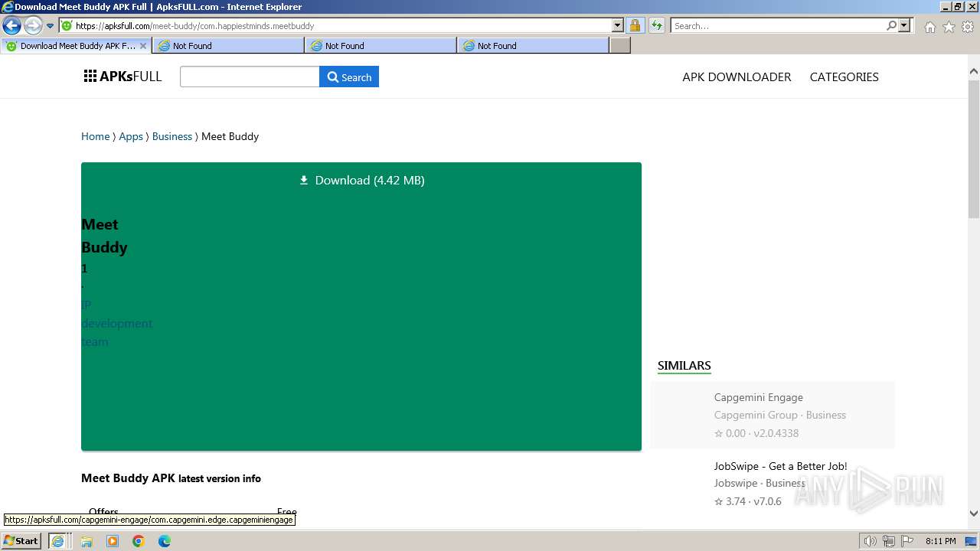The height and width of the screenshot is (551, 980).
Task: Go to Home breadcrumb link
Action: pyautogui.click(x=95, y=136)
